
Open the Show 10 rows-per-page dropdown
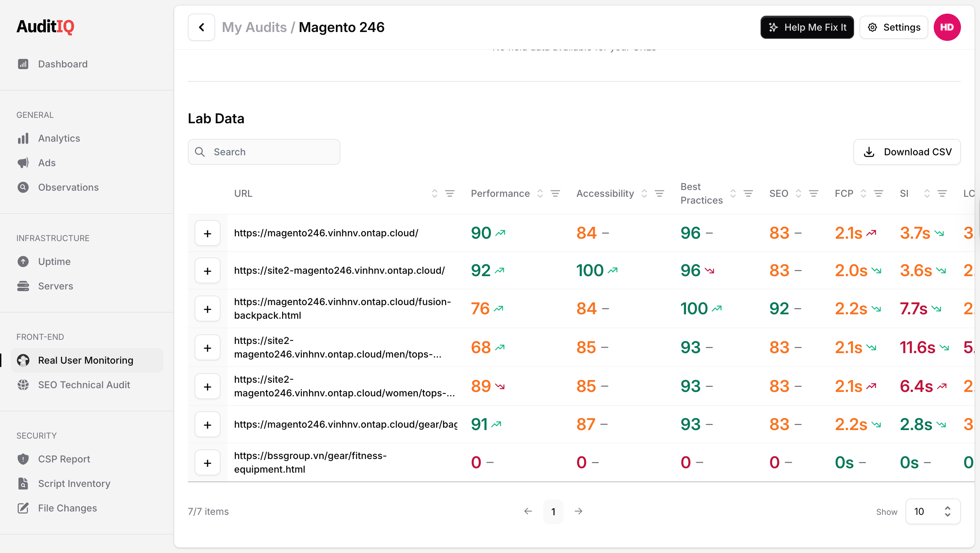tap(933, 511)
